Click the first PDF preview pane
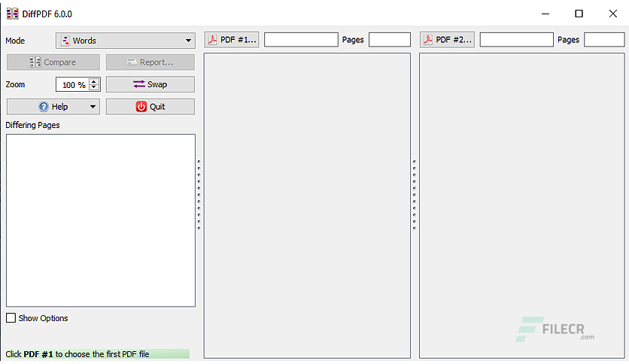The height and width of the screenshot is (364, 629). 307,205
